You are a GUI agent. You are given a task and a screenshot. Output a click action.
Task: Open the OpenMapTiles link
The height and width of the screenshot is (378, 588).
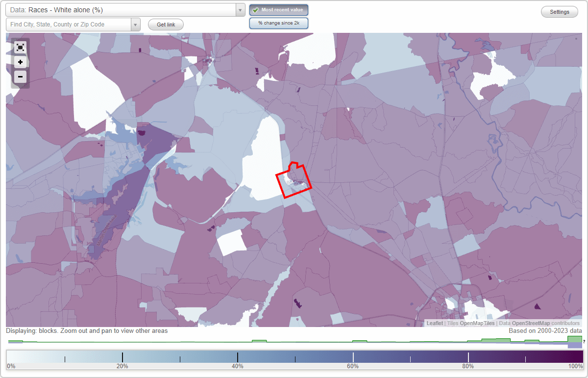pyautogui.click(x=478, y=323)
